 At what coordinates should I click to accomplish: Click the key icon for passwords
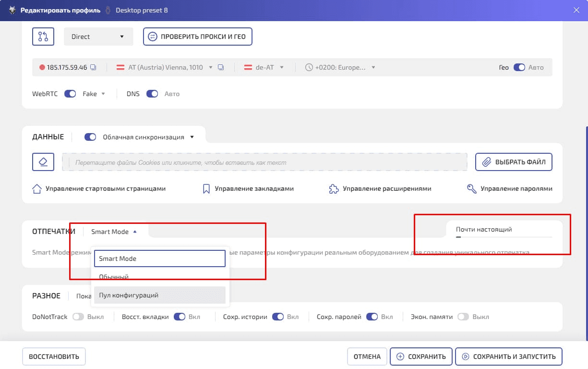pyautogui.click(x=472, y=188)
